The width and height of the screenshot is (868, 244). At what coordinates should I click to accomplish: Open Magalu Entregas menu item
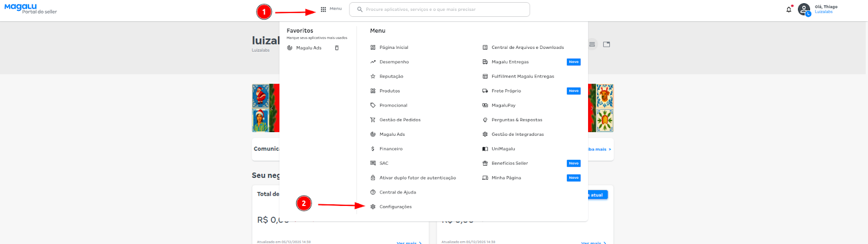[x=510, y=62]
